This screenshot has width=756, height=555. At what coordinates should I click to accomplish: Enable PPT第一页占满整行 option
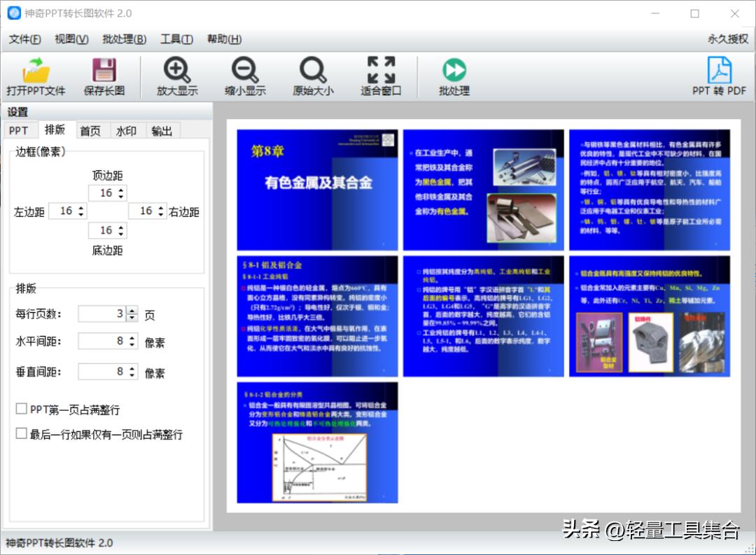[22, 409]
